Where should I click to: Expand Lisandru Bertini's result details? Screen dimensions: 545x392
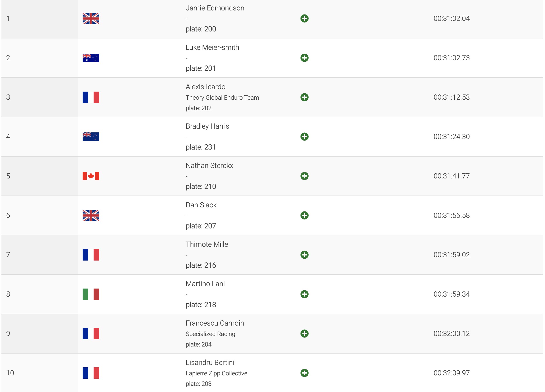304,373
